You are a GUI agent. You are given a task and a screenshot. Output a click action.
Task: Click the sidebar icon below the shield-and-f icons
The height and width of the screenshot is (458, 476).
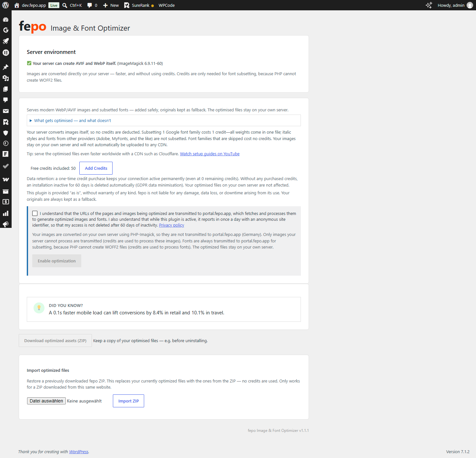[5, 154]
